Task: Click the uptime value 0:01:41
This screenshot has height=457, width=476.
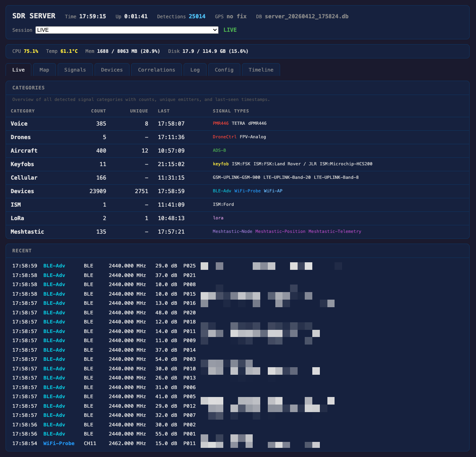Action: coord(136,16)
